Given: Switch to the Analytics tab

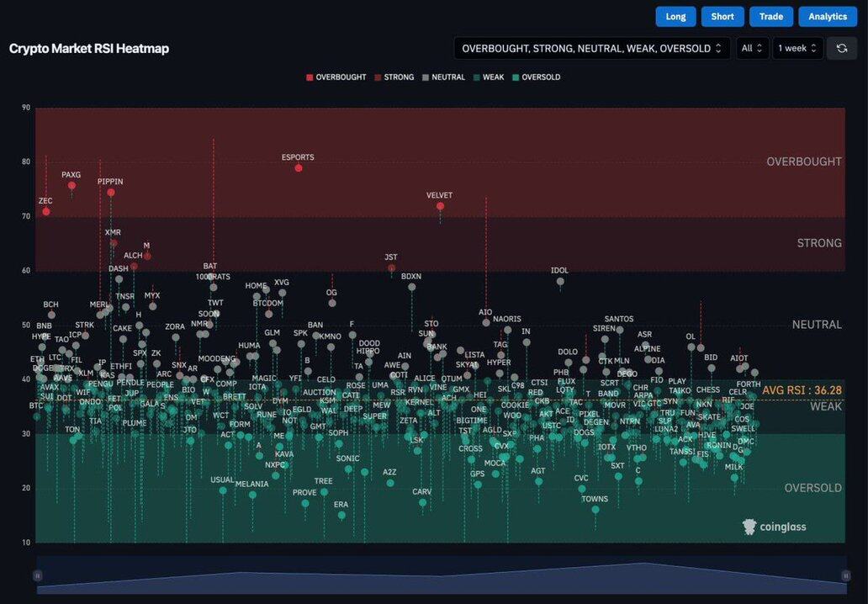Looking at the screenshot, I should (x=828, y=17).
